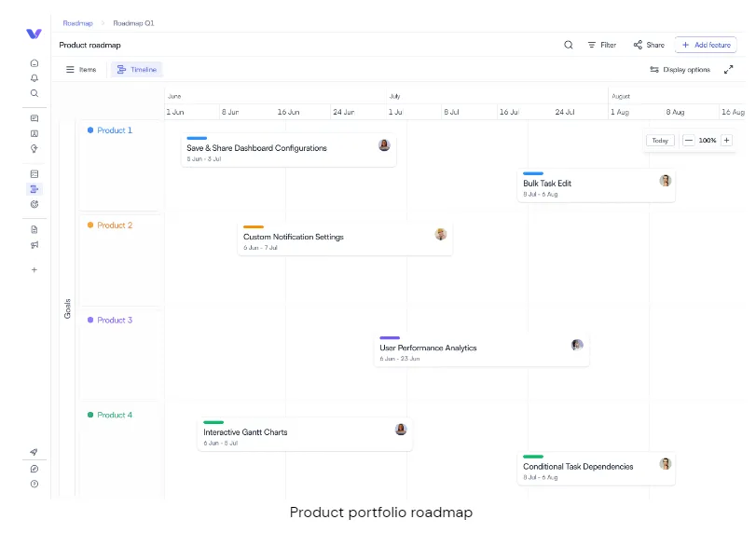Click the vertical Goals grouping label

point(67,308)
